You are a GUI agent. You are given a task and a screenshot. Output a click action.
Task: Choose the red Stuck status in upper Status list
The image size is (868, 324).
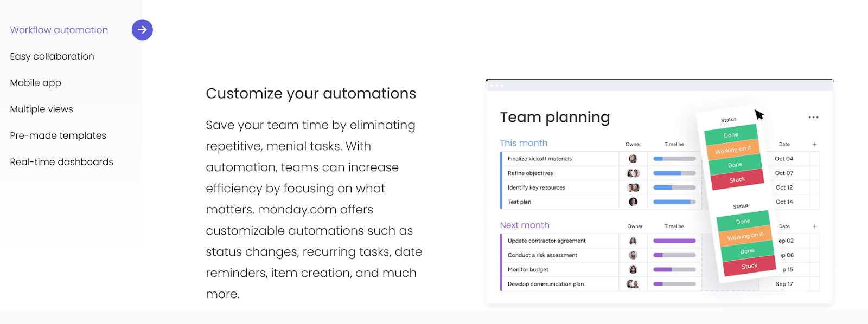(737, 180)
